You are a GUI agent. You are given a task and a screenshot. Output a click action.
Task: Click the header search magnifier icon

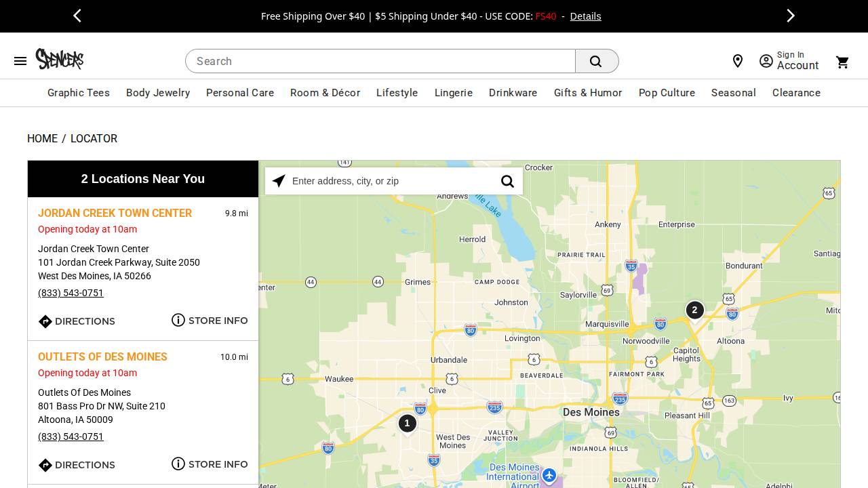pos(596,61)
